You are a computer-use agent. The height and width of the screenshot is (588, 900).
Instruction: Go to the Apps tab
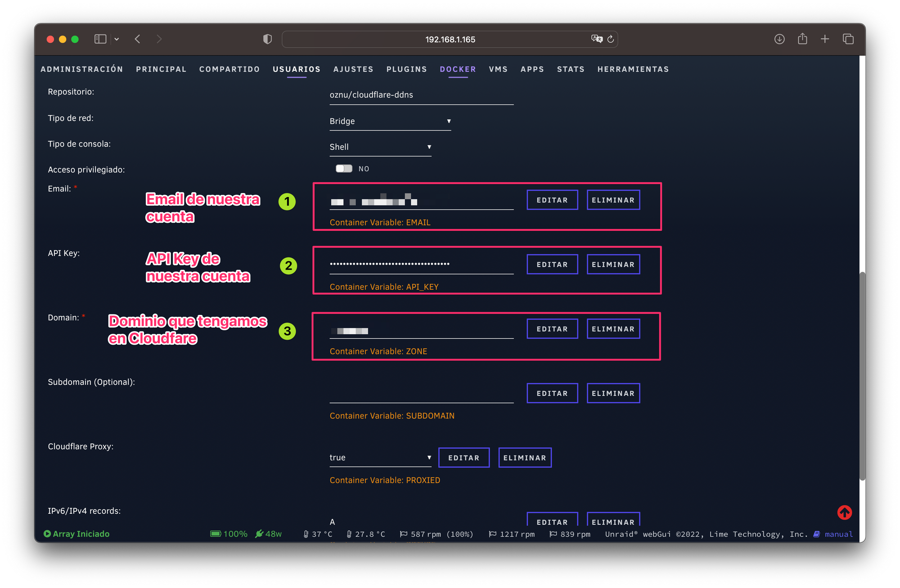tap(532, 69)
